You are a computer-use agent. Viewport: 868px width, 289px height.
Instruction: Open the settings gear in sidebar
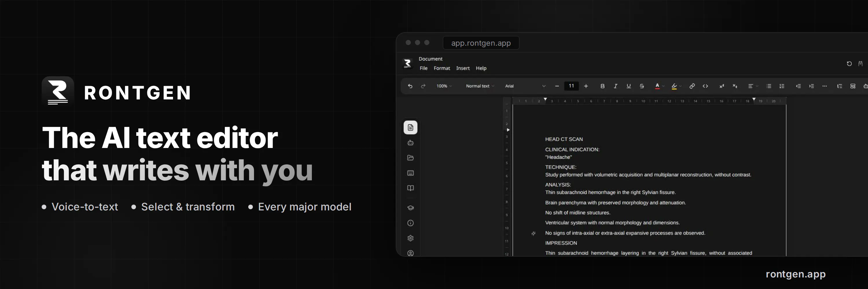coord(410,238)
